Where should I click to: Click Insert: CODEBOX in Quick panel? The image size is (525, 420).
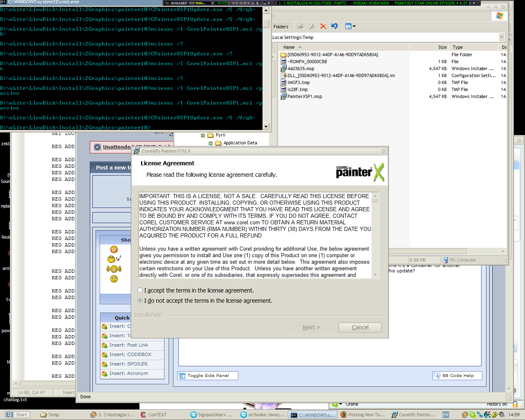click(130, 355)
